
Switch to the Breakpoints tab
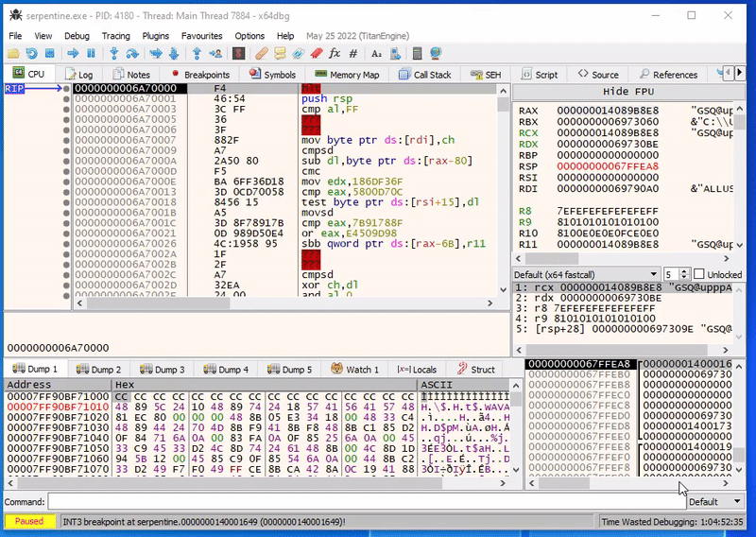[200, 75]
